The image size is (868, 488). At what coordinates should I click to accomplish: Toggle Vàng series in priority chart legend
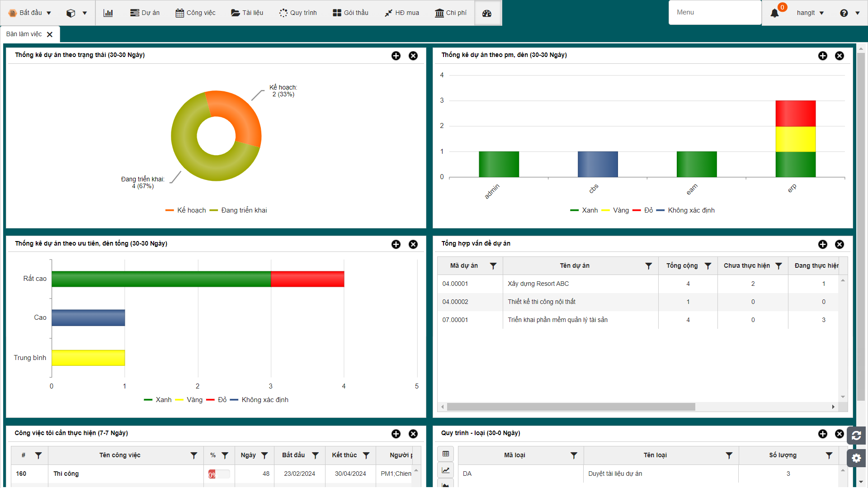click(x=189, y=400)
